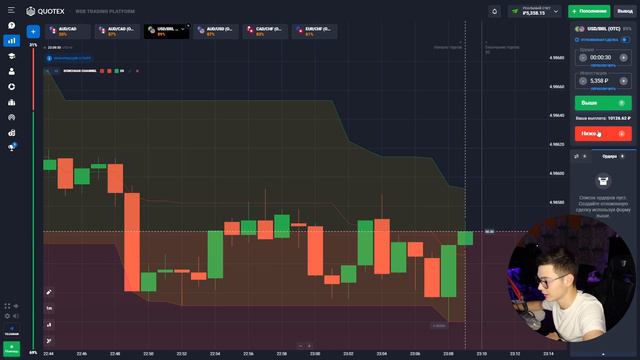Screen dimensions: 640x360
Task: Toggle the Donchian Channel visibility eye
Action: point(56,71)
